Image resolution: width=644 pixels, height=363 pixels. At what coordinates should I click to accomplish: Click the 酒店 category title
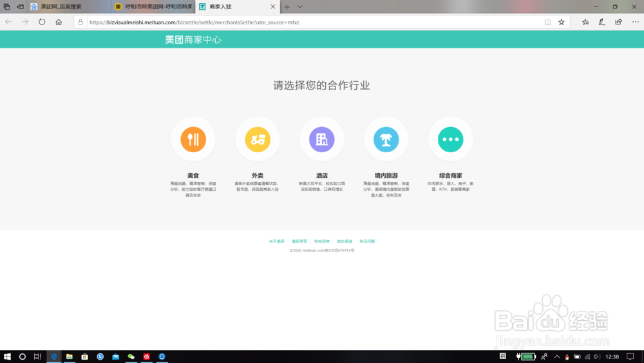[321, 175]
